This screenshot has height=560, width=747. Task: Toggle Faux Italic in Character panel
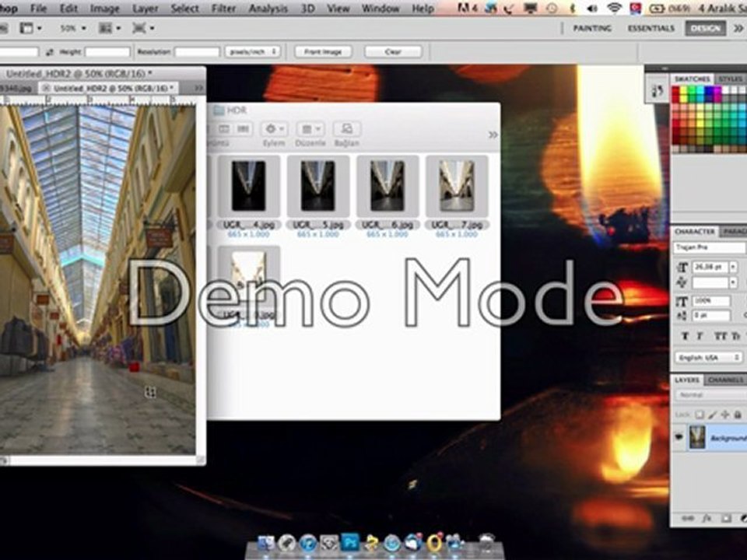pyautogui.click(x=700, y=336)
